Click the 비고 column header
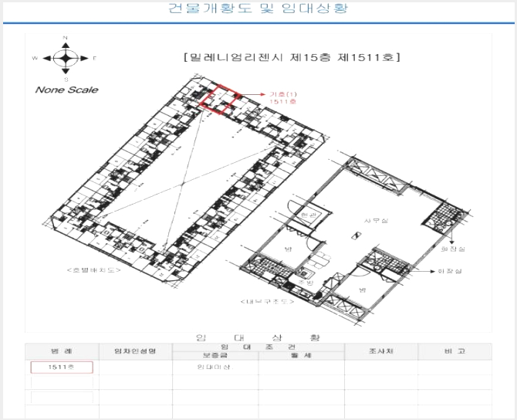The width and height of the screenshot is (517, 420). [x=454, y=351]
